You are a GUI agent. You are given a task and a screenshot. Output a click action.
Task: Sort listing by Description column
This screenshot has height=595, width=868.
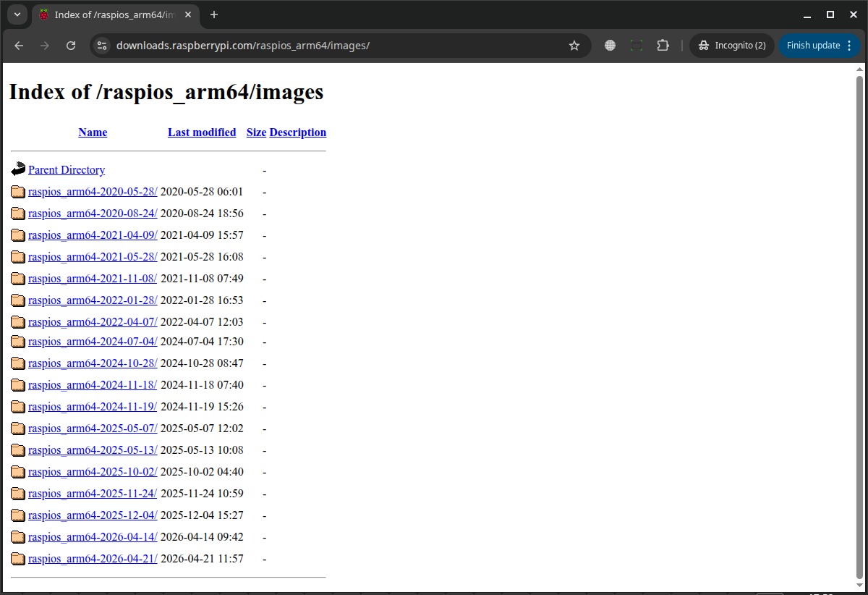(x=298, y=132)
